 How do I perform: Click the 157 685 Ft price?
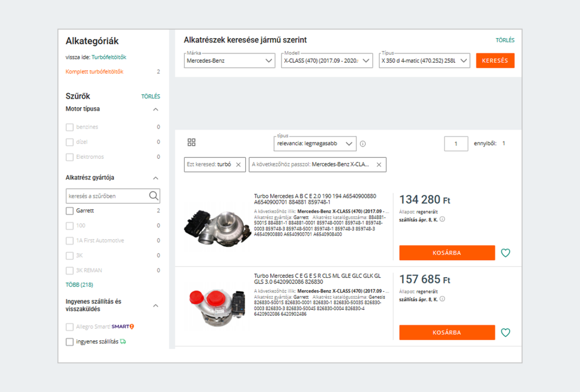pos(425,279)
